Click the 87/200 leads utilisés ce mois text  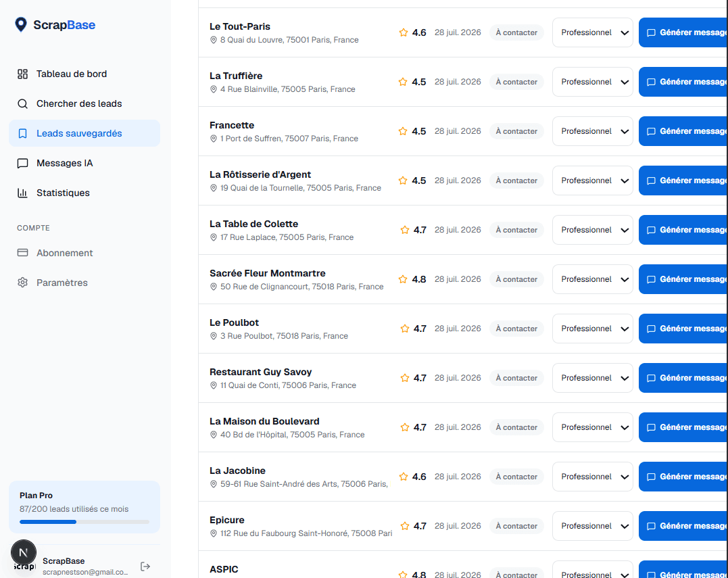click(x=74, y=509)
